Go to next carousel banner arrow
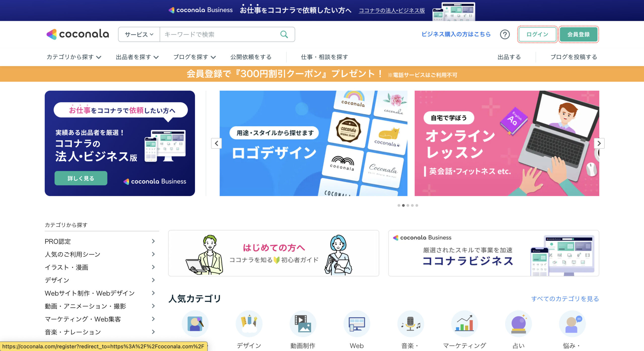 599,143
